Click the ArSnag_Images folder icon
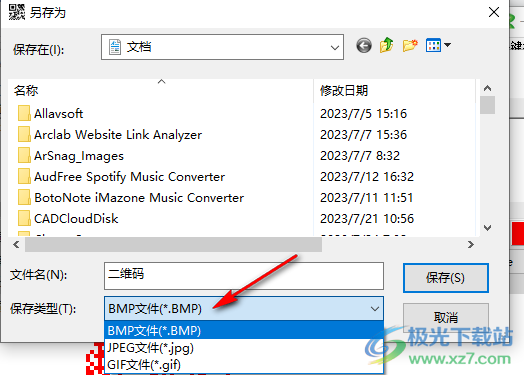The image size is (524, 375). click(x=24, y=156)
